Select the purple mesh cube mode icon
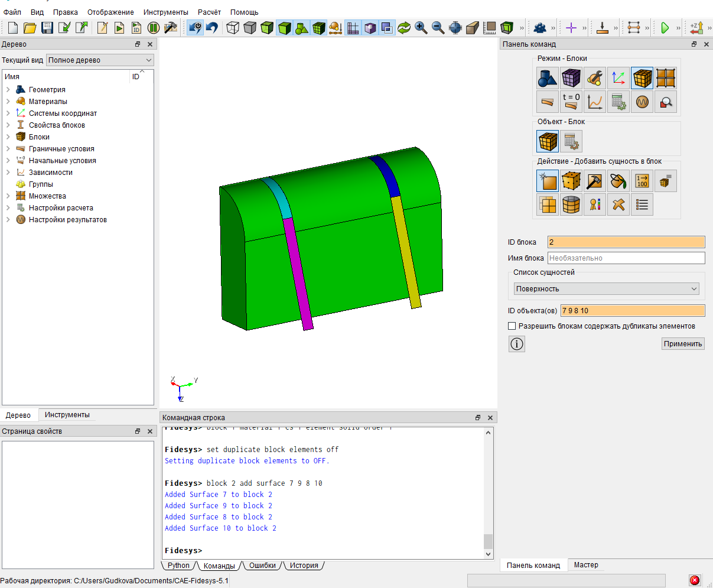 [x=571, y=78]
